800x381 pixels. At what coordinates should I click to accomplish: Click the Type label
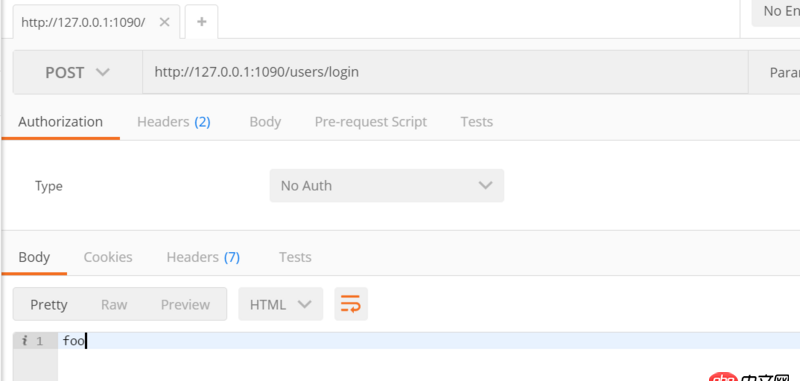coord(48,186)
